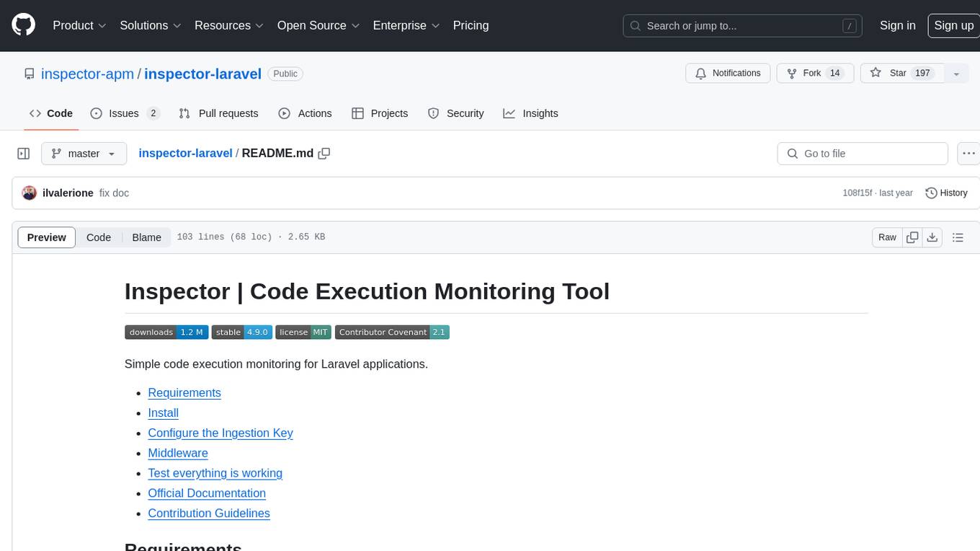Image resolution: width=980 pixels, height=551 pixels.
Task: Focus the Search or jump to field
Action: click(743, 25)
